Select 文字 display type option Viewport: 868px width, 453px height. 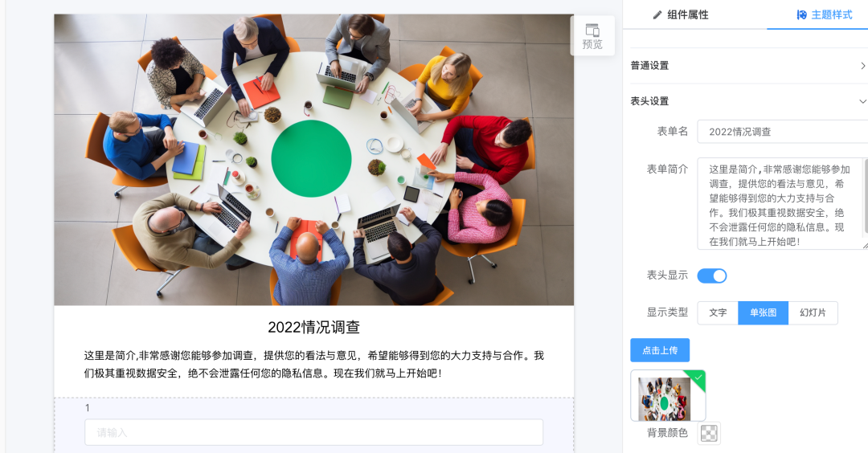click(718, 313)
